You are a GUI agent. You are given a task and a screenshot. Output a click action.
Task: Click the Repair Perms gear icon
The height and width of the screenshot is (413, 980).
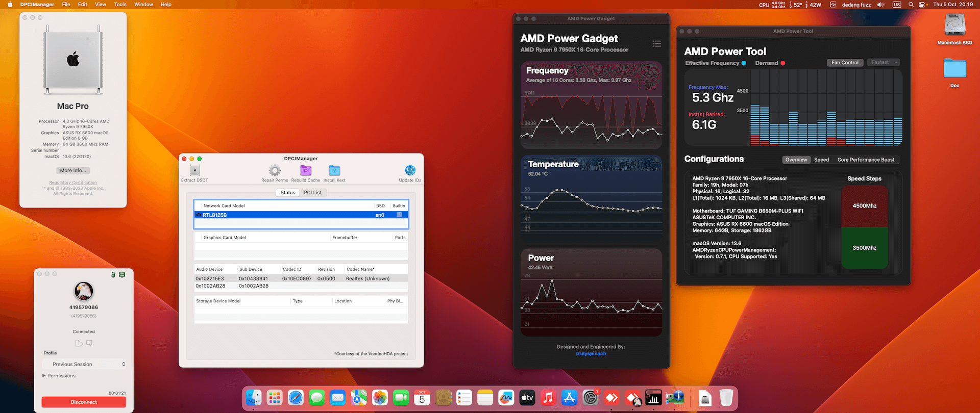point(275,170)
